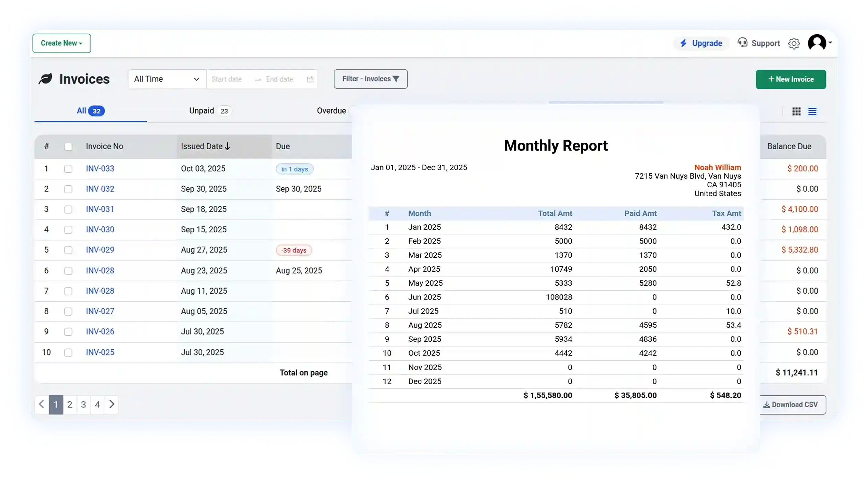Screen dimensions: 868x481
Task: Open the Filter - Invoices dropdown
Action: point(370,79)
